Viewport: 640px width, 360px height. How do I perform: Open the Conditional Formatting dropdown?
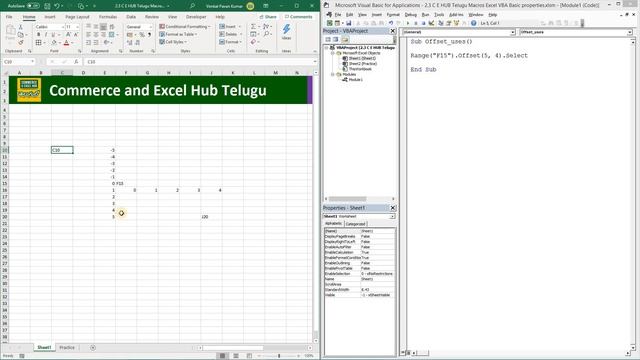pyautogui.click(x=185, y=27)
